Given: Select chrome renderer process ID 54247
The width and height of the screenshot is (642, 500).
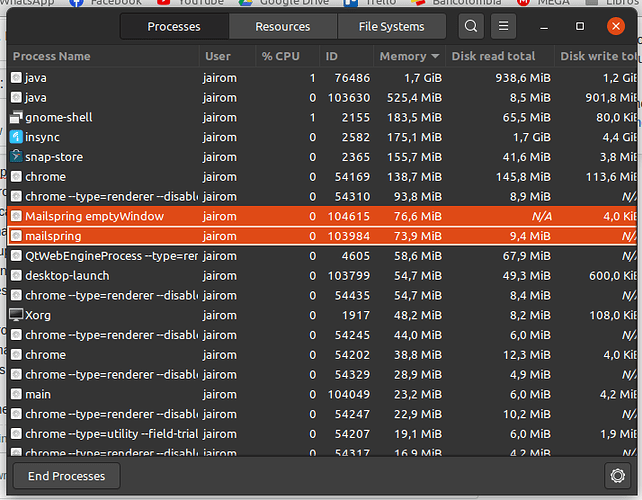Looking at the screenshot, I should coord(322,414).
